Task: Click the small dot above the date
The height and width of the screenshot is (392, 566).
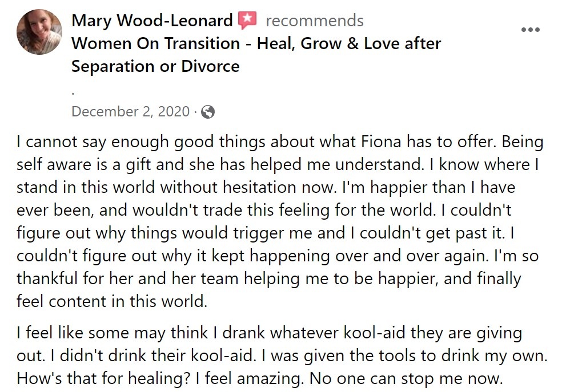Action: tap(73, 94)
